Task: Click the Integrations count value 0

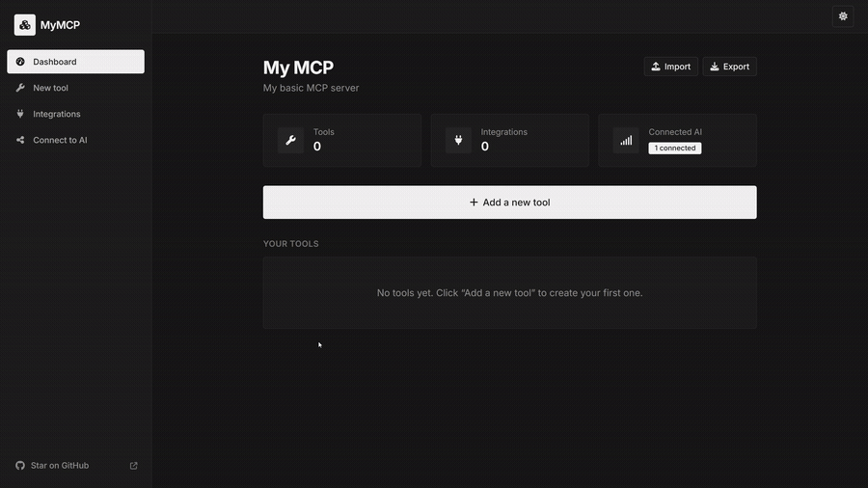Action: pyautogui.click(x=485, y=147)
